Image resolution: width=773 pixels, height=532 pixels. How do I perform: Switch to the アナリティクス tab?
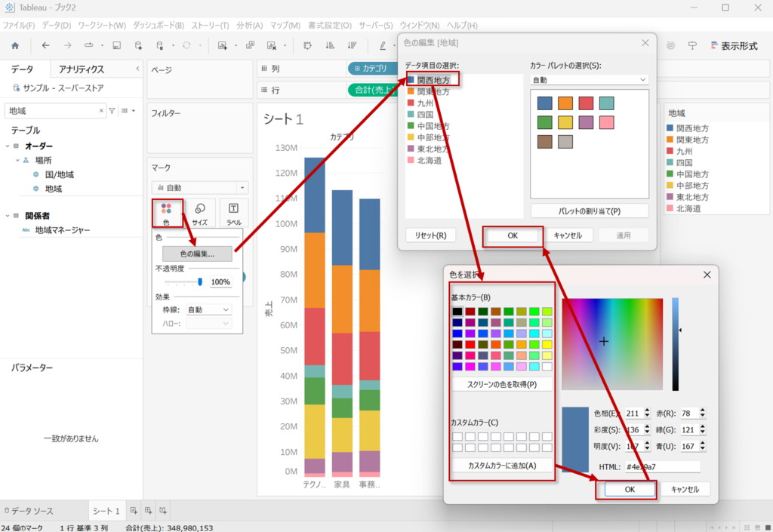coord(81,69)
